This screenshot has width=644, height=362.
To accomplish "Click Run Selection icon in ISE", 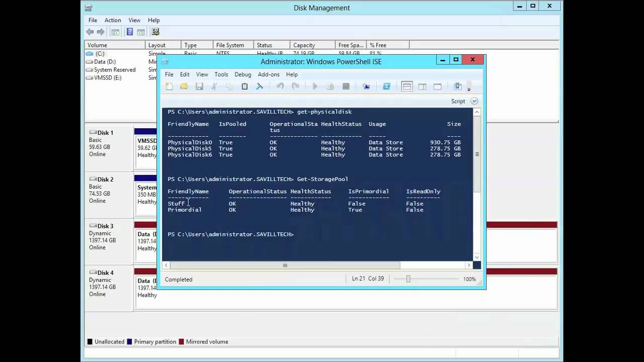I will 330,86.
